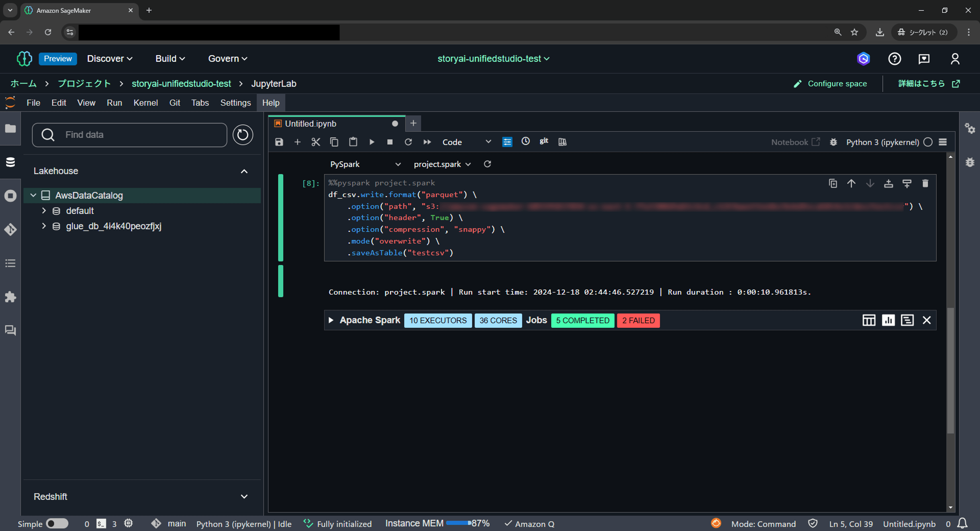Duplicate cell icon in cell toolbar
Screen dimensions: 980x531
pos(833,183)
